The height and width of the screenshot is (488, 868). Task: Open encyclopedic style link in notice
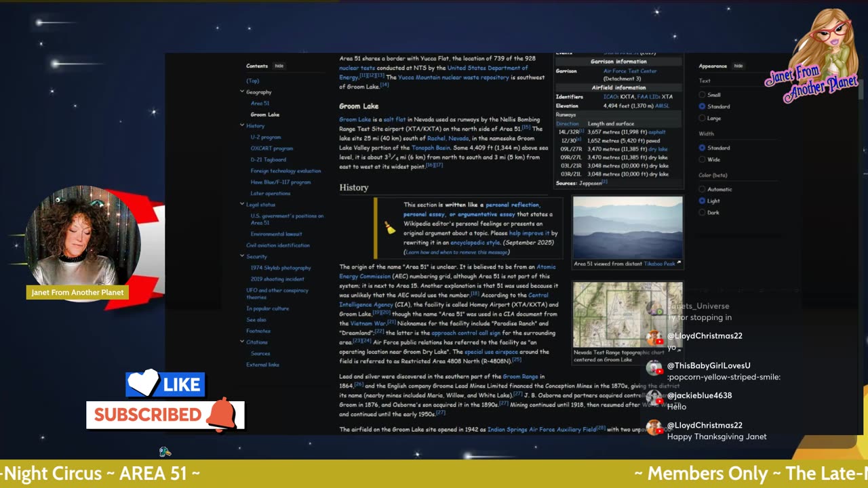click(475, 243)
